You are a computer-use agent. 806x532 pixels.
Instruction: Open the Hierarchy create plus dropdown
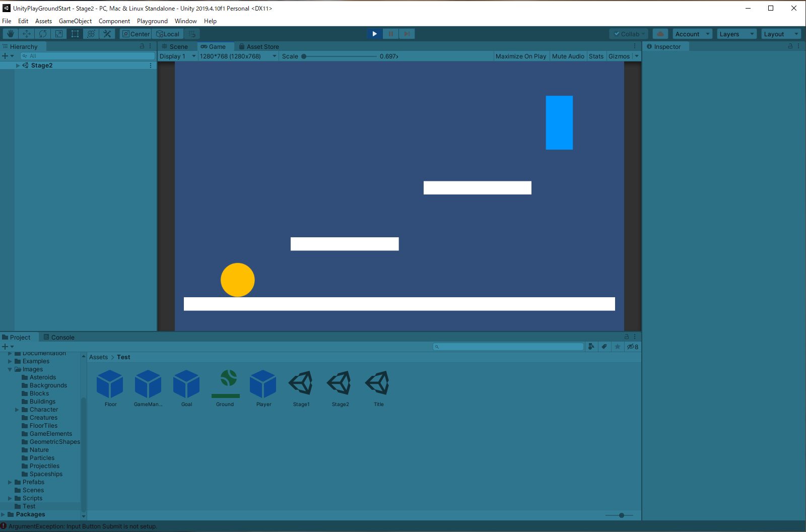8,56
